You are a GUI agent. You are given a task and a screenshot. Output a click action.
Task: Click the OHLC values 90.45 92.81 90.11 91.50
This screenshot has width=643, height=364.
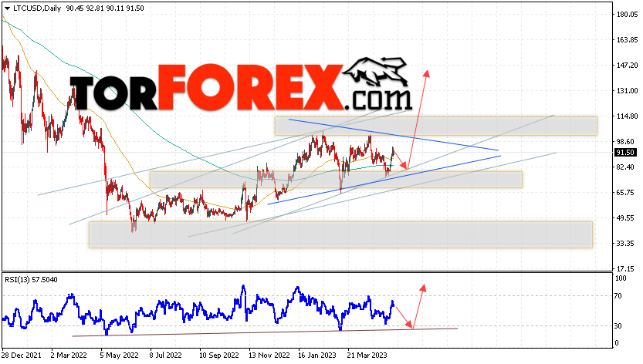(105, 8)
